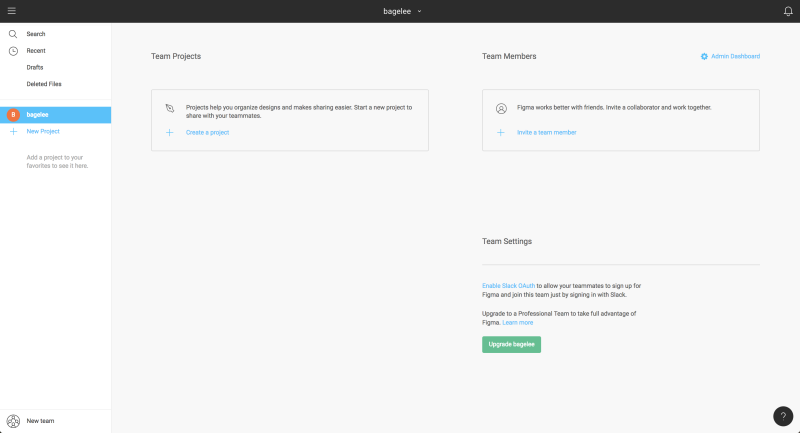
Task: Click Invite a team member link
Action: click(x=546, y=133)
